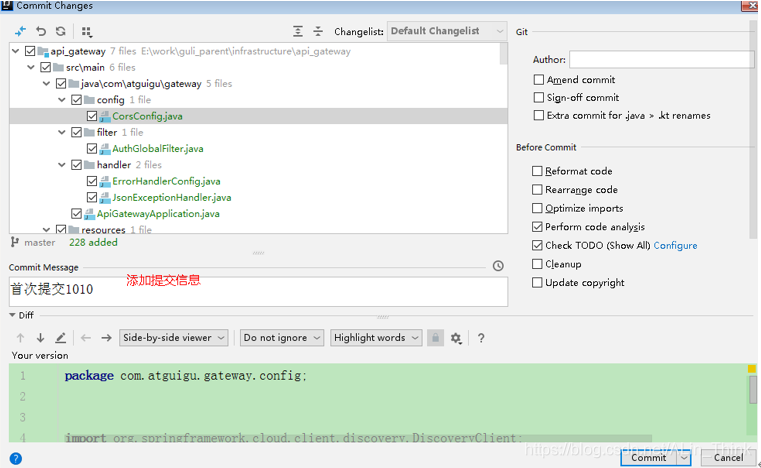Collapse the filter folder node
Viewport: 761px width, 468px height.
pyautogui.click(x=62, y=132)
